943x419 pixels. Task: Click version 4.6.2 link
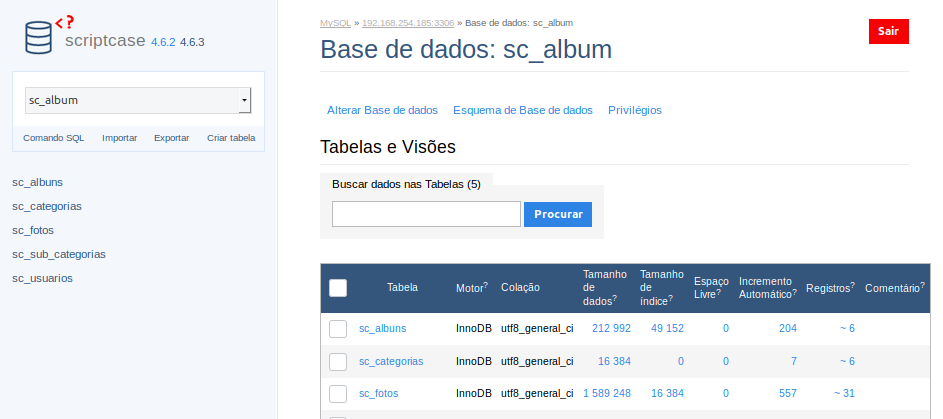click(163, 42)
